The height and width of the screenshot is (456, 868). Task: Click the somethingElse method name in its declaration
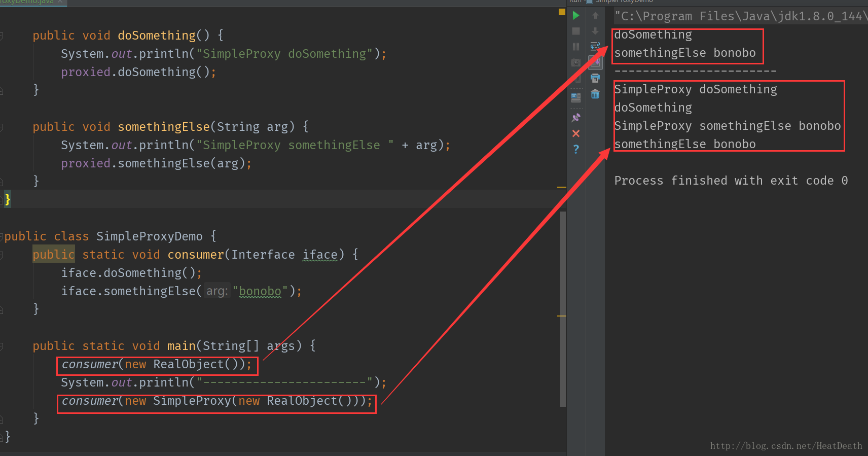coord(164,127)
